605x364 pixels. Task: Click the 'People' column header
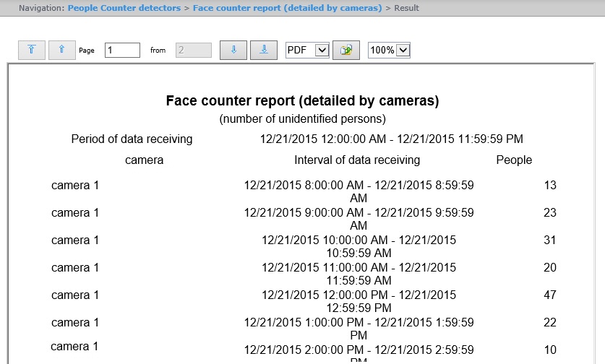click(514, 160)
